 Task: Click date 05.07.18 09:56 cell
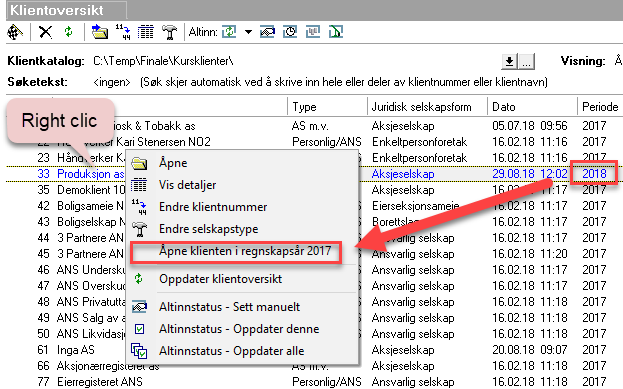pos(530,126)
